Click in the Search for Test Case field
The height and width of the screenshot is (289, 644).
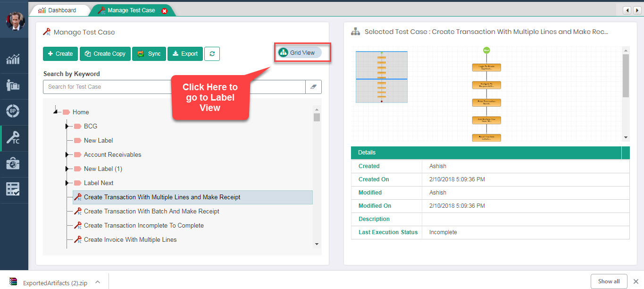(174, 87)
